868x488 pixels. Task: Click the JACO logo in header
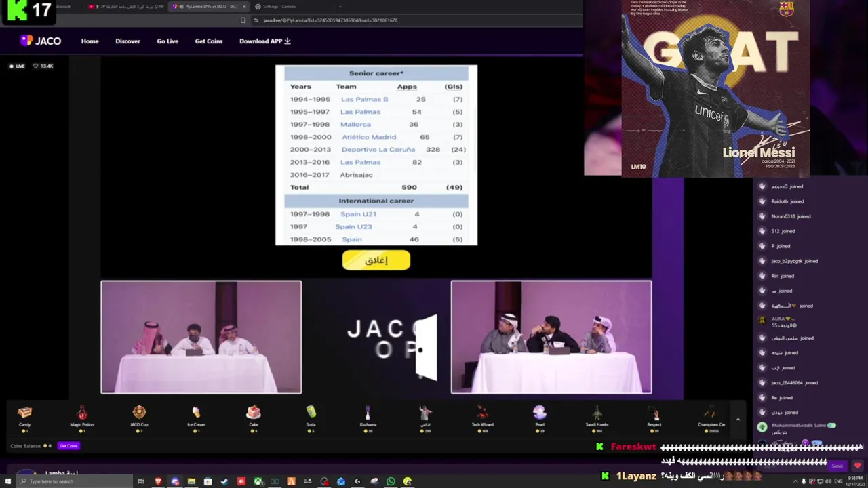pyautogui.click(x=41, y=41)
